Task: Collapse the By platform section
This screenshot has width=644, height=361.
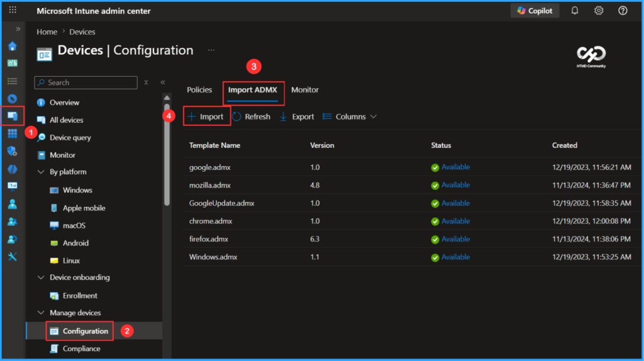Action: [x=41, y=172]
